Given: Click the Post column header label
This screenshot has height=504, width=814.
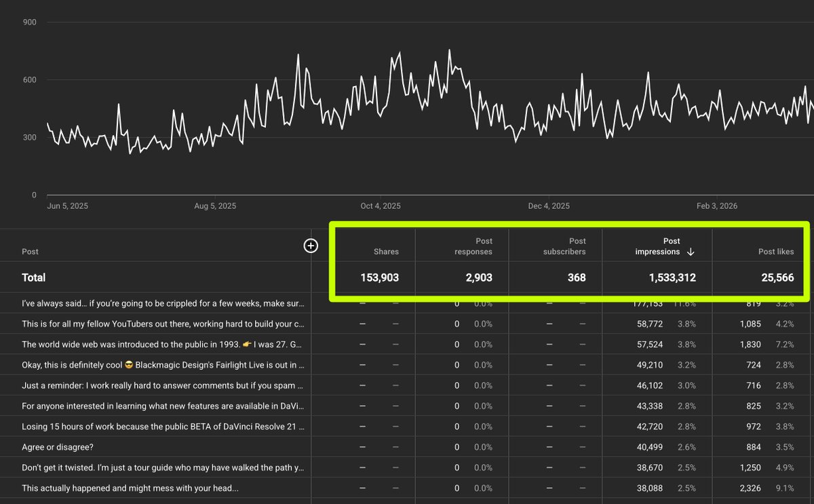Looking at the screenshot, I should pyautogui.click(x=30, y=252).
